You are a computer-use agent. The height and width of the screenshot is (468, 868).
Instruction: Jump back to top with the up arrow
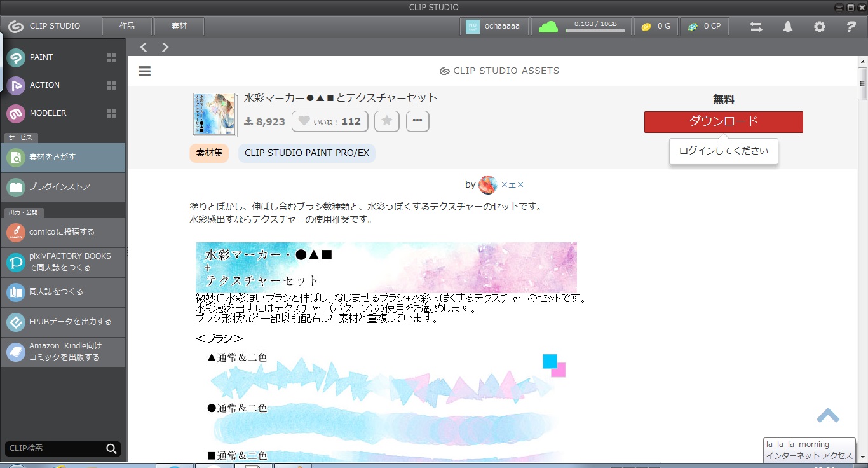[828, 416]
